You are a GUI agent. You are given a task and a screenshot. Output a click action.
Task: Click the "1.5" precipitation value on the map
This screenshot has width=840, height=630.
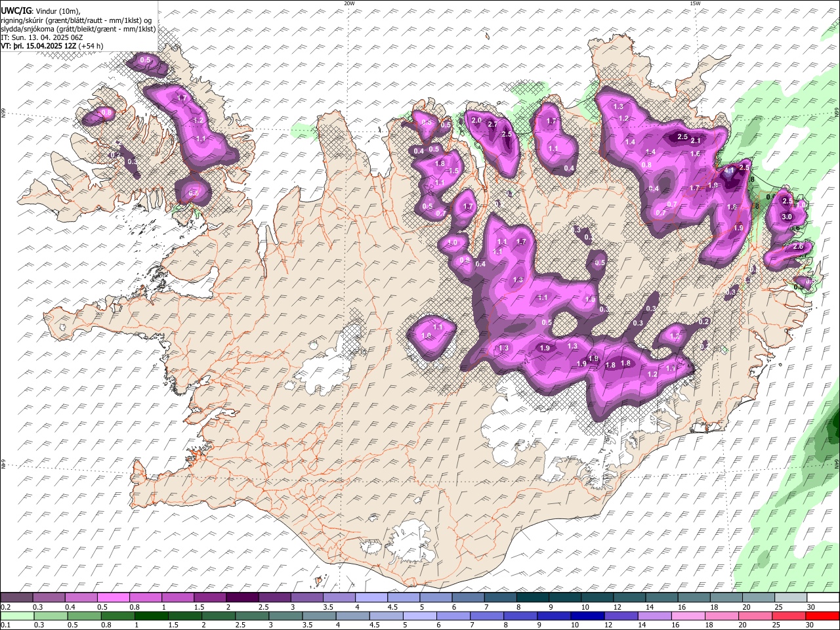pyautogui.click(x=453, y=171)
